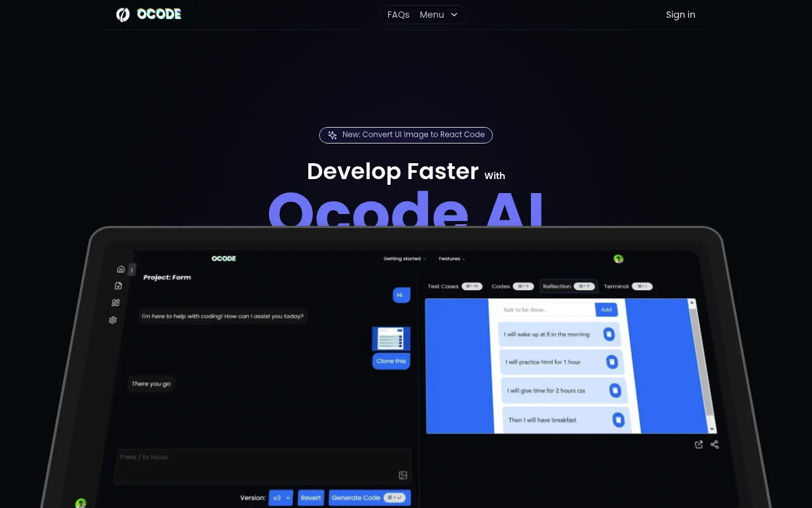Click the new file sidebar icon
The height and width of the screenshot is (508, 812).
(x=118, y=286)
